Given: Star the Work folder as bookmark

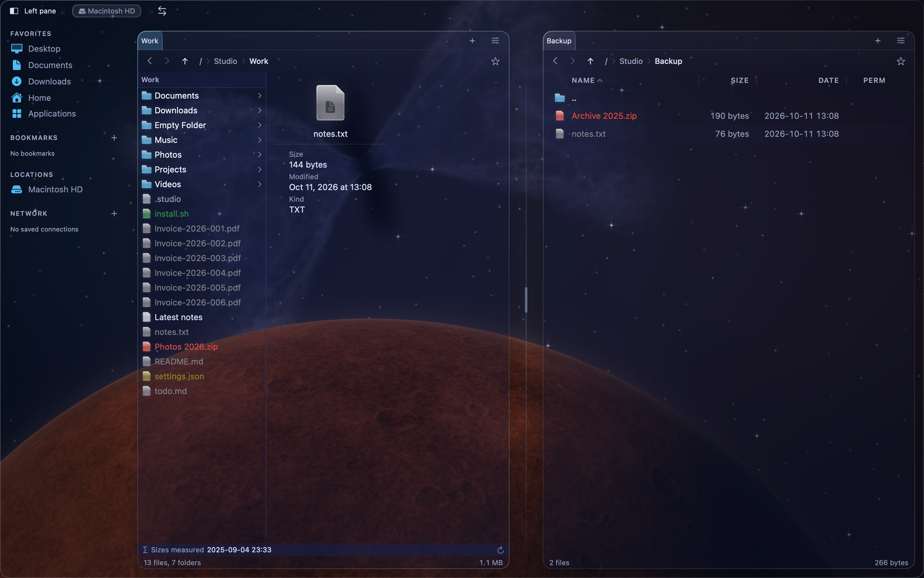Looking at the screenshot, I should coord(495,61).
